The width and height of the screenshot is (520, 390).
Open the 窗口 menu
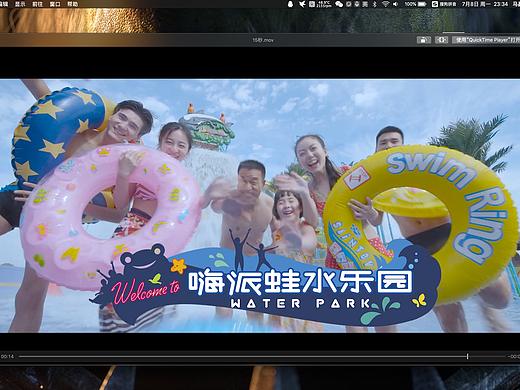click(55, 4)
